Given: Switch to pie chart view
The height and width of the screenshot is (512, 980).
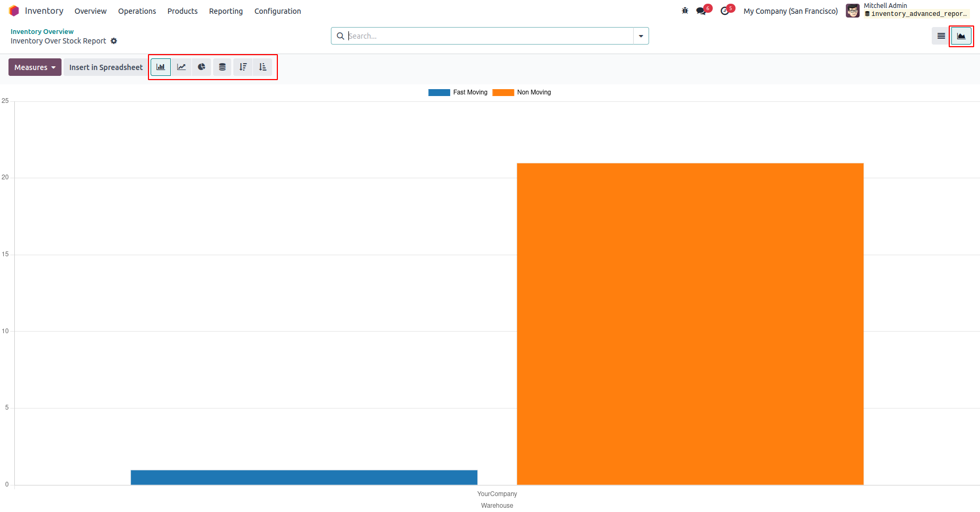Looking at the screenshot, I should [x=202, y=67].
